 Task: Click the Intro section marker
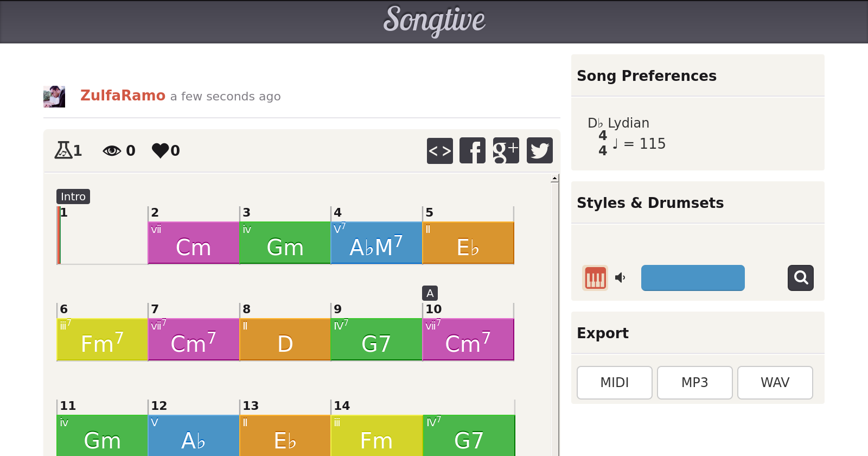73,197
